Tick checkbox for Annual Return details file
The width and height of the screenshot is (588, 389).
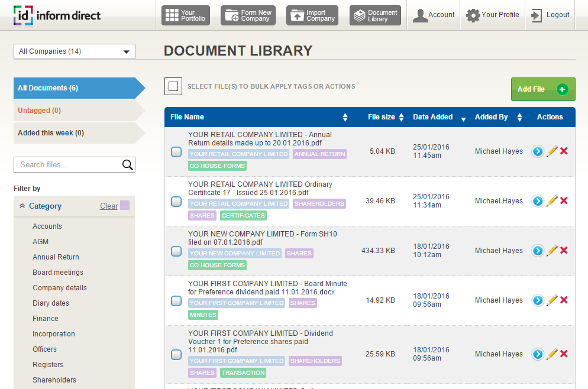click(176, 152)
